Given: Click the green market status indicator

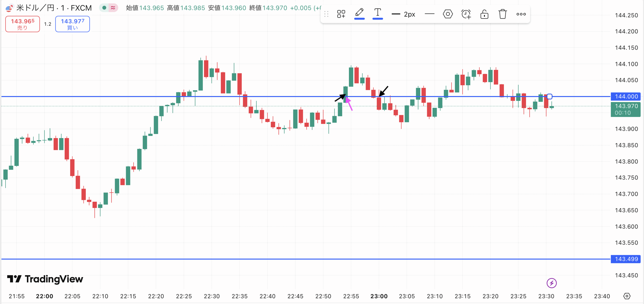Looking at the screenshot, I should (x=104, y=8).
